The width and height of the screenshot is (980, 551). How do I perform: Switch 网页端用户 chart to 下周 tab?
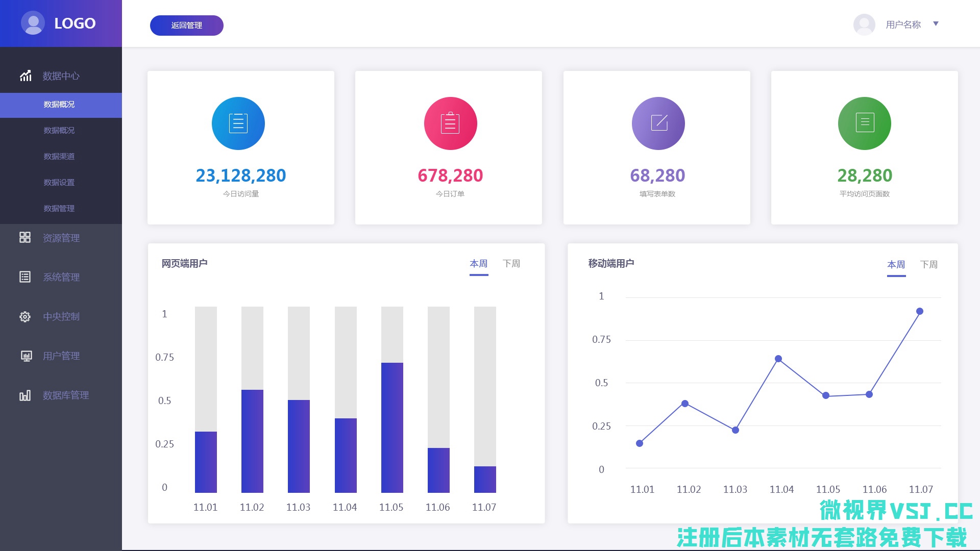(511, 264)
